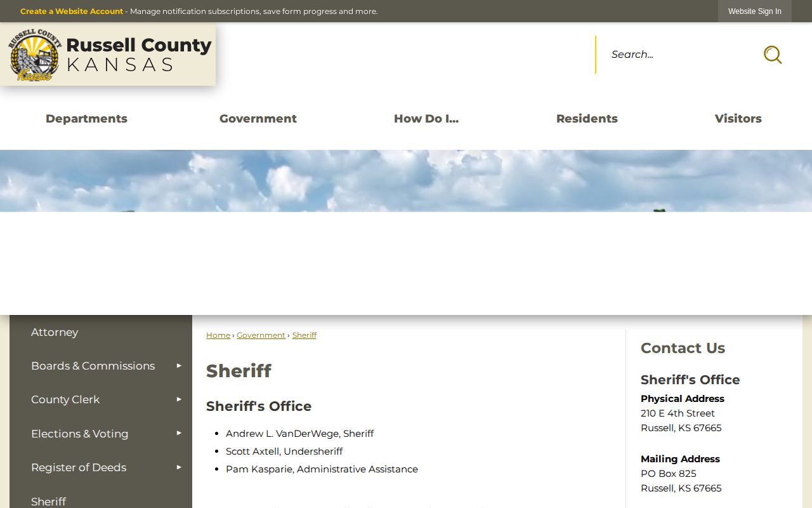Image resolution: width=812 pixels, height=508 pixels.
Task: Open County Clerk in the sidebar
Action: 65,399
